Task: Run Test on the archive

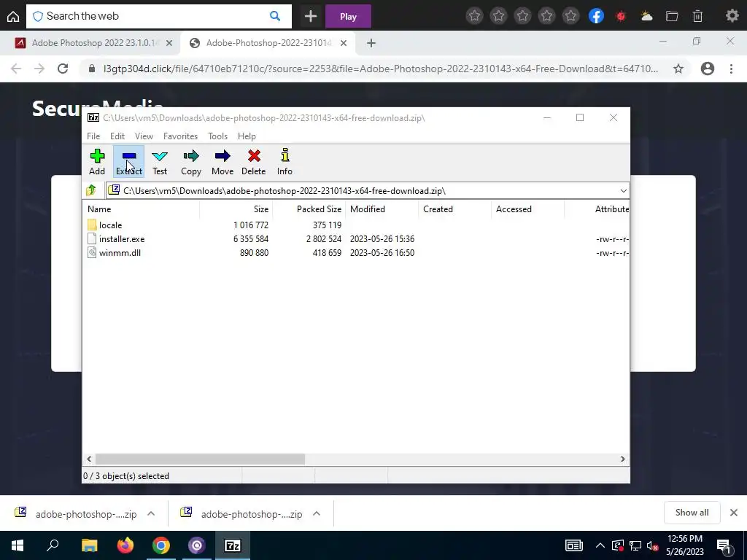Action: (x=160, y=162)
